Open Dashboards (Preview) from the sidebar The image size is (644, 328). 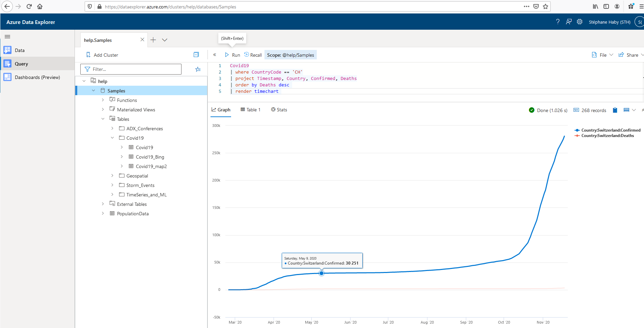click(37, 77)
